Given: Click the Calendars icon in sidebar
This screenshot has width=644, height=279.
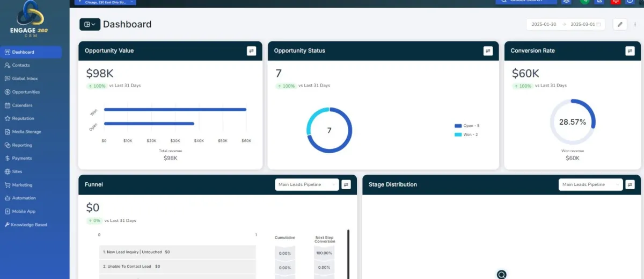Looking at the screenshot, I should pos(7,105).
